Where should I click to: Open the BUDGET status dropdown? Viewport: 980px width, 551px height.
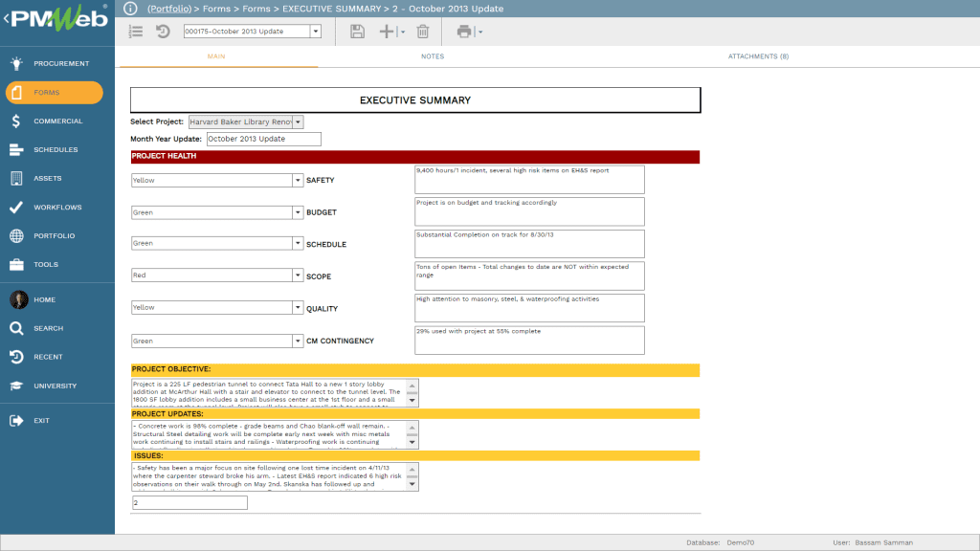click(x=298, y=212)
